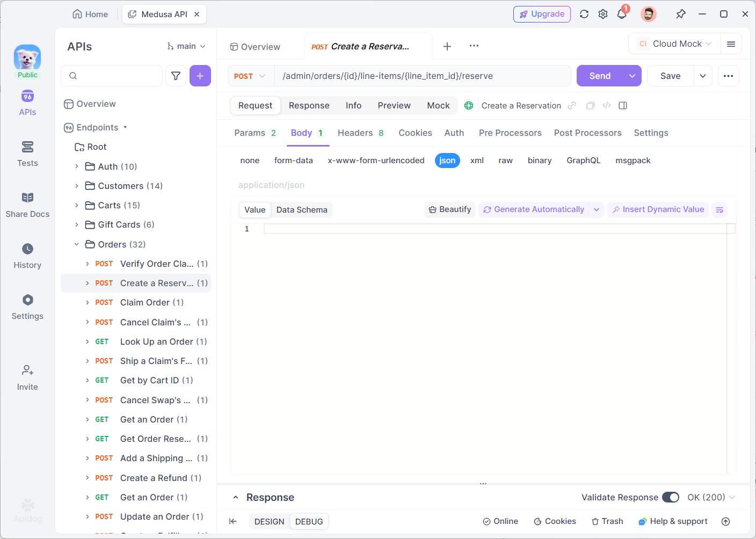Select the none body type
This screenshot has width=756, height=539.
pos(250,161)
